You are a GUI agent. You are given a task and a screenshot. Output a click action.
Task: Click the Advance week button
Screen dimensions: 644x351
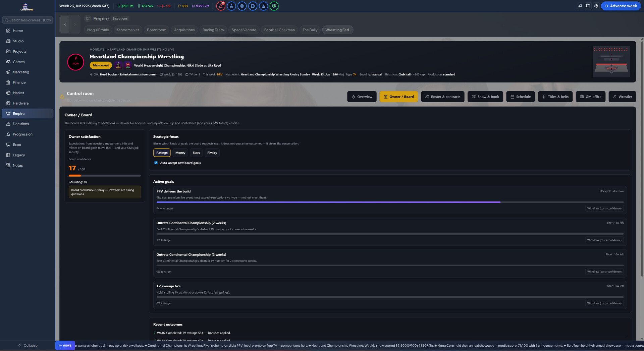coord(621,6)
